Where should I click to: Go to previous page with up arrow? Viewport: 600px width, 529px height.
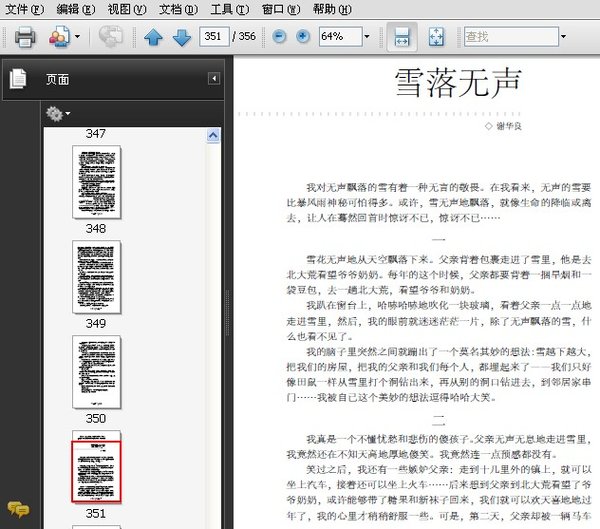[x=153, y=38]
